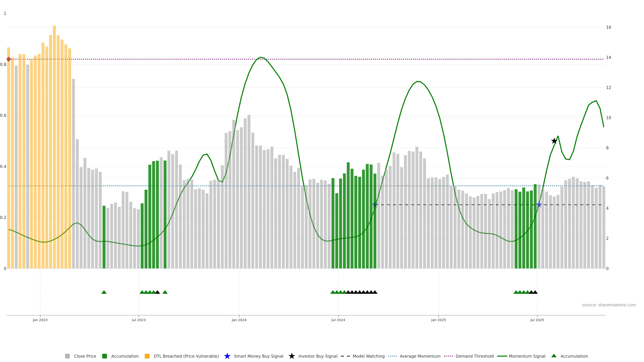
Task: Click the red diamond on Demand Threshold line
Action: [x=9, y=59]
